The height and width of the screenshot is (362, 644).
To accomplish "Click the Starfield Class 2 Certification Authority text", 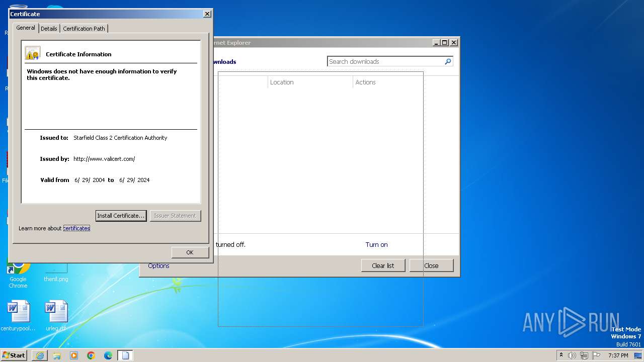I will click(120, 138).
